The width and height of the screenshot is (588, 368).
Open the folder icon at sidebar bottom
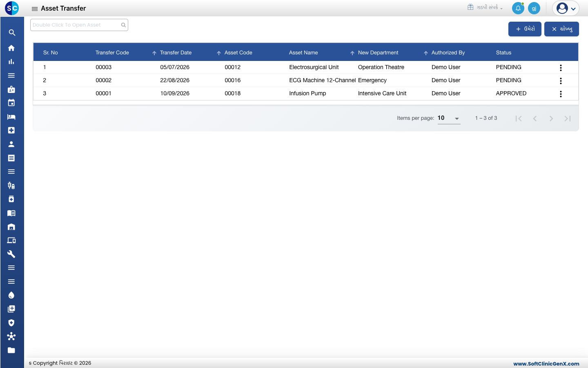coord(11,350)
